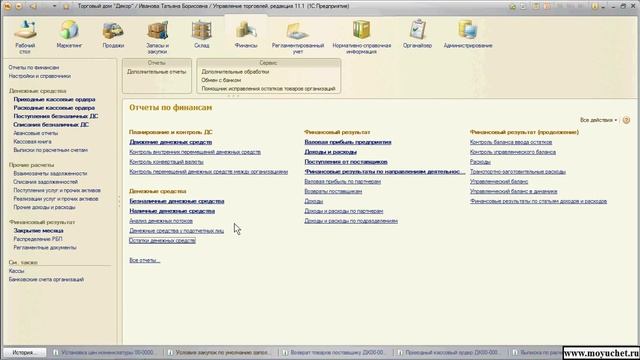Open Банковские счета организаций
640x360 pixels.
(x=46, y=280)
